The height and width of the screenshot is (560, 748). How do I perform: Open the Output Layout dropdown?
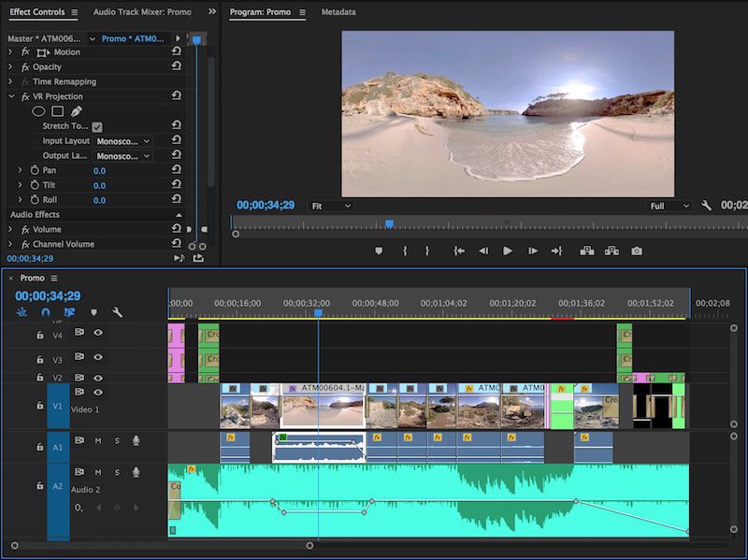click(123, 156)
